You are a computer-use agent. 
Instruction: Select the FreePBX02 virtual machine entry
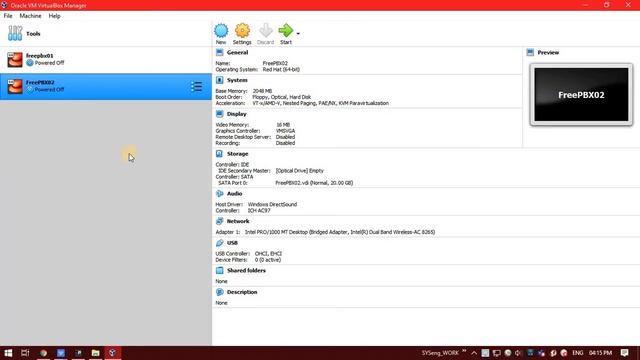106,87
